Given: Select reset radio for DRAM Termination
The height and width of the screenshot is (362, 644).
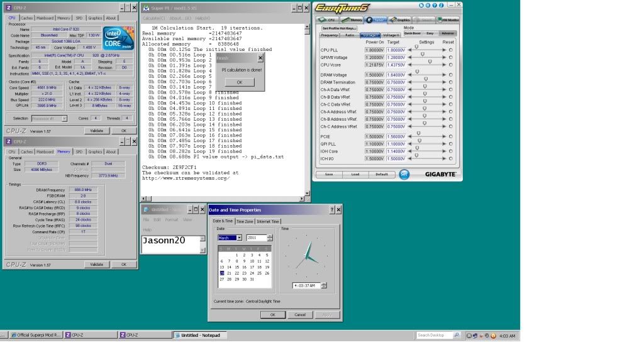Looking at the screenshot, I should pos(450,82).
